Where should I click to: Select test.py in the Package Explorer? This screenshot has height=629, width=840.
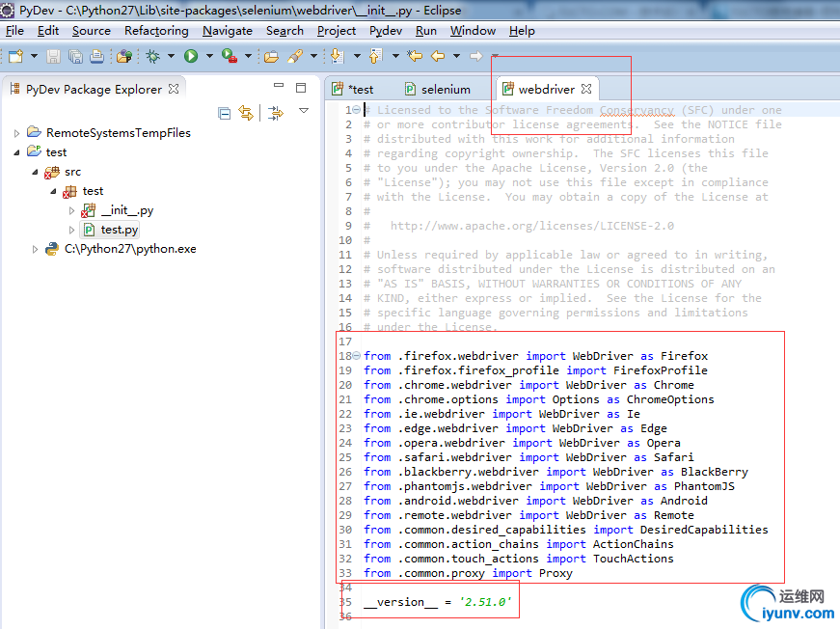(120, 230)
